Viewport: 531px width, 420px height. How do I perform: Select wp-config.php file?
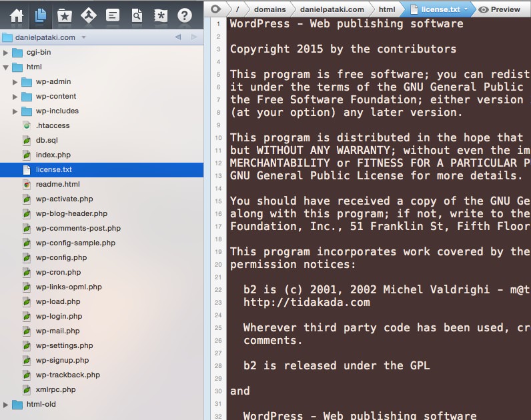coord(101,257)
